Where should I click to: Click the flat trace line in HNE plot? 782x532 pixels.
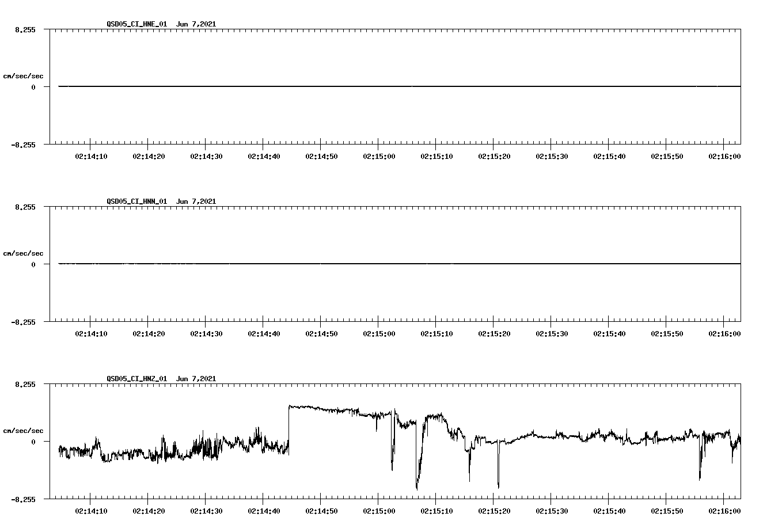(400, 86)
